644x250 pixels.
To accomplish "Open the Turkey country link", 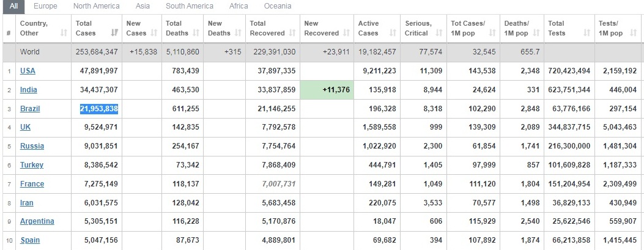I will pos(32,165).
